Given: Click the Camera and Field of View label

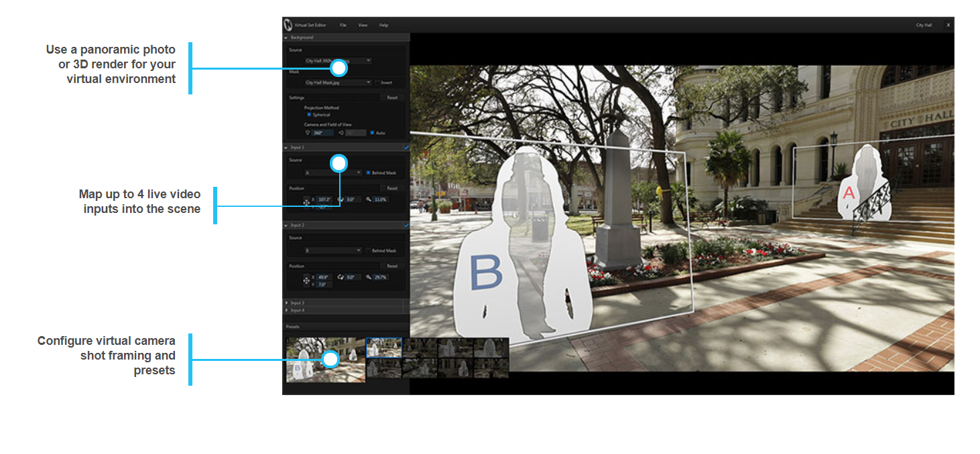Looking at the screenshot, I should coord(328,125).
